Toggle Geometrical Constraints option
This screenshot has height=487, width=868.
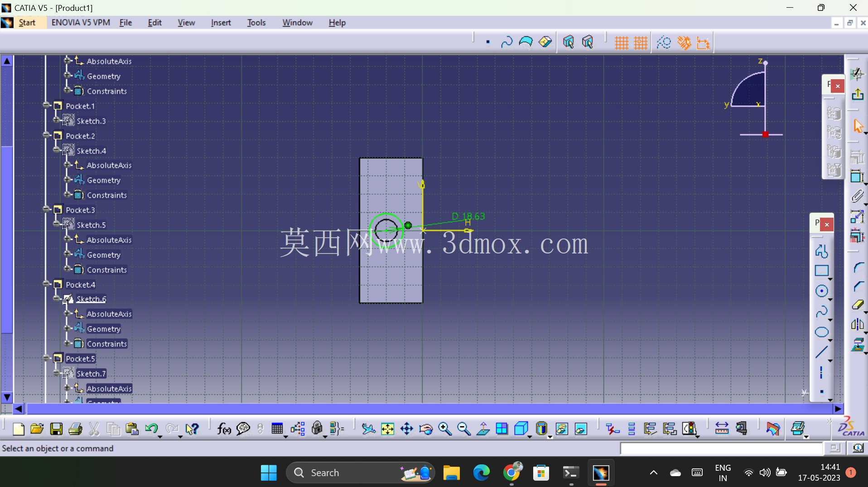(x=684, y=43)
